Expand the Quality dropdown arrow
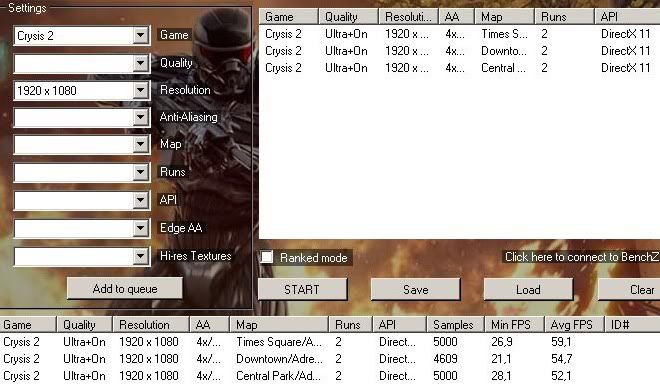660x389 pixels. coord(141,64)
